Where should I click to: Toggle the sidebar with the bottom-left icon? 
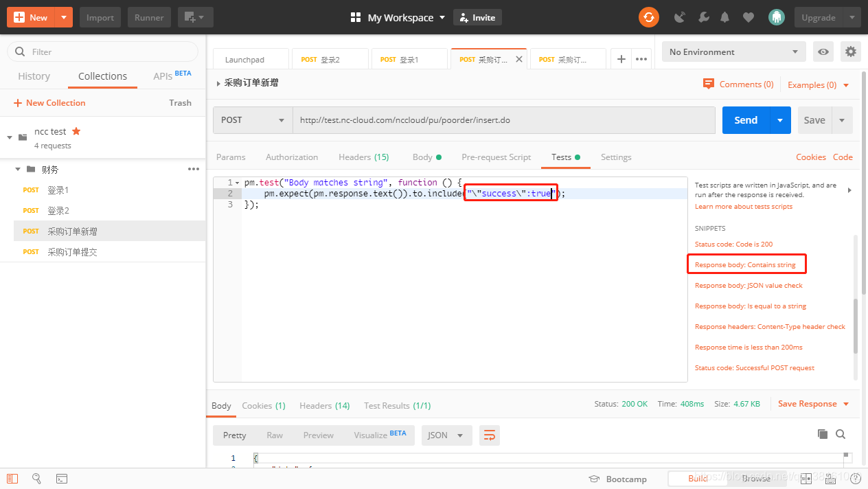(12, 479)
